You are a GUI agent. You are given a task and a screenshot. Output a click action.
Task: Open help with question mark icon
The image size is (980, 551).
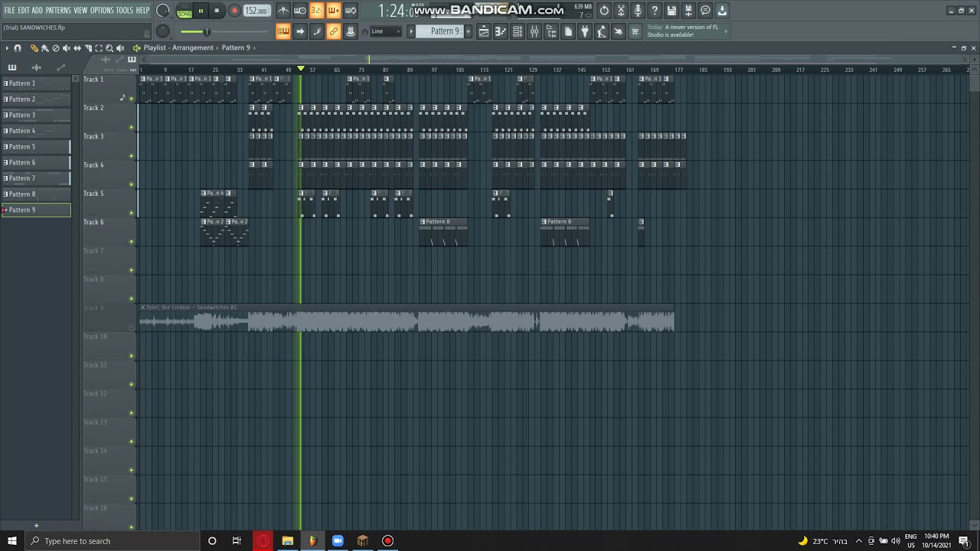click(655, 11)
